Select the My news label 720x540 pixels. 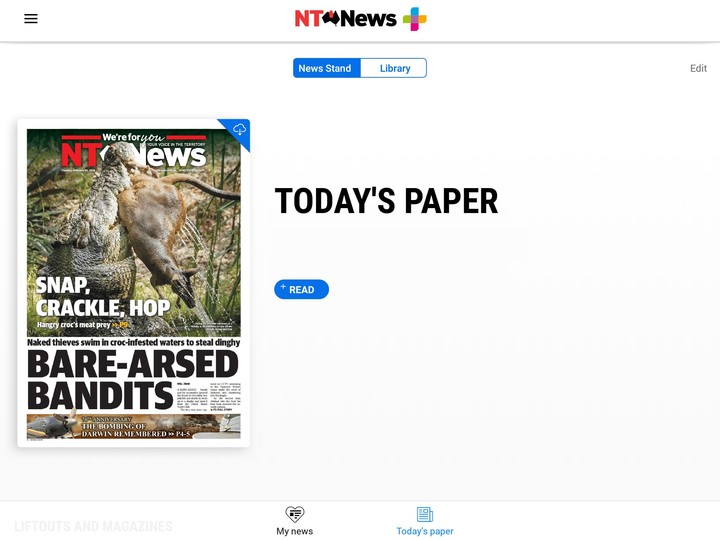295,531
